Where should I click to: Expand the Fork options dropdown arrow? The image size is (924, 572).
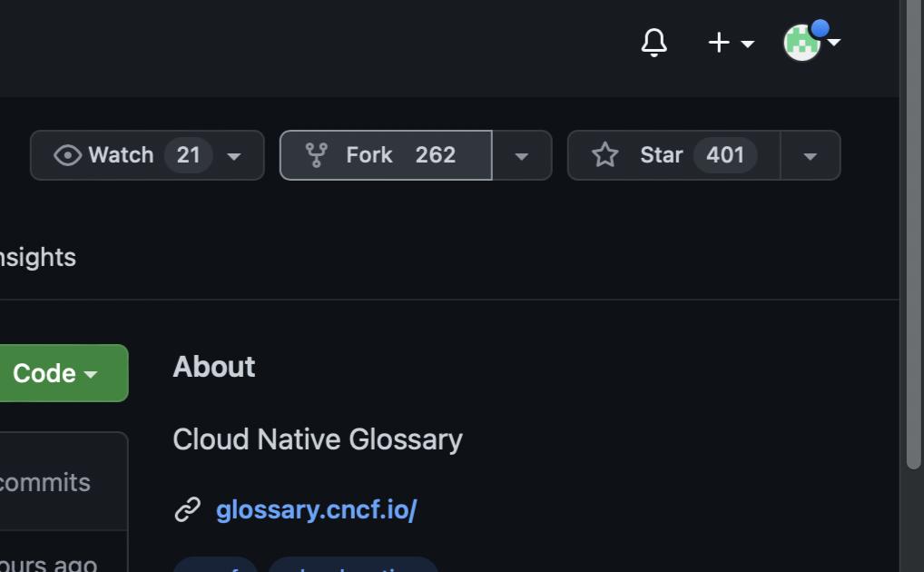click(522, 155)
